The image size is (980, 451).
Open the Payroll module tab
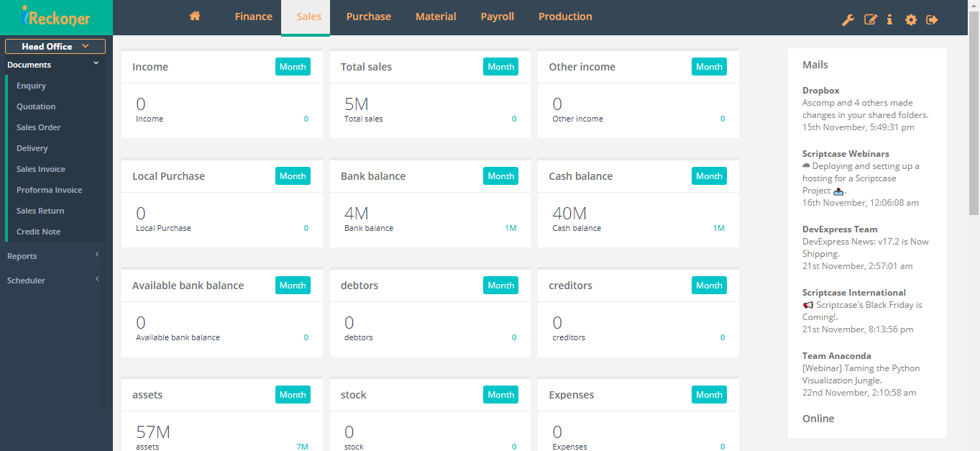click(x=497, y=16)
